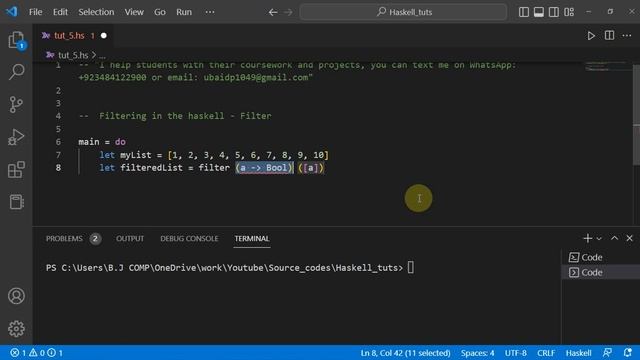Open Run and Debug view icon
Viewport: 640px width, 360px height.
coord(16,137)
